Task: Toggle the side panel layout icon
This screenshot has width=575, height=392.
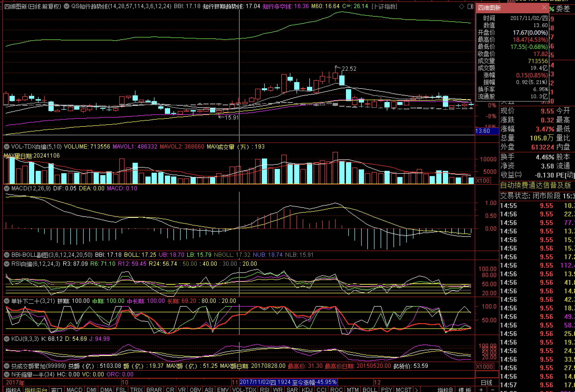Action: point(470,7)
